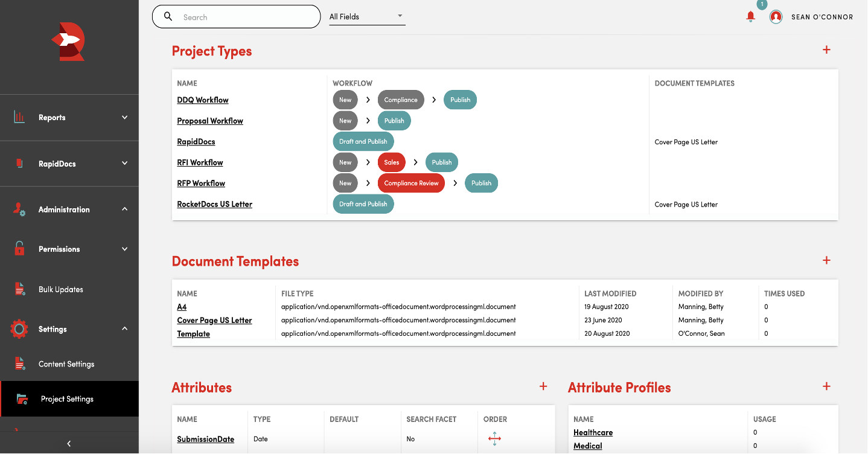The width and height of the screenshot is (868, 454).
Task: Click the Permissions padlock icon
Action: (19, 248)
